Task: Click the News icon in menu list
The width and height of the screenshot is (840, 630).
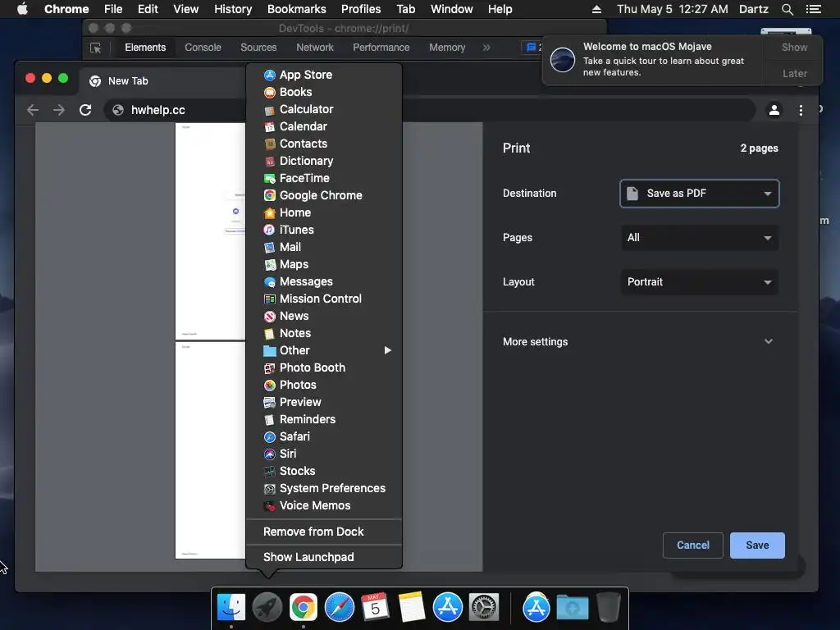Action: coord(269,316)
